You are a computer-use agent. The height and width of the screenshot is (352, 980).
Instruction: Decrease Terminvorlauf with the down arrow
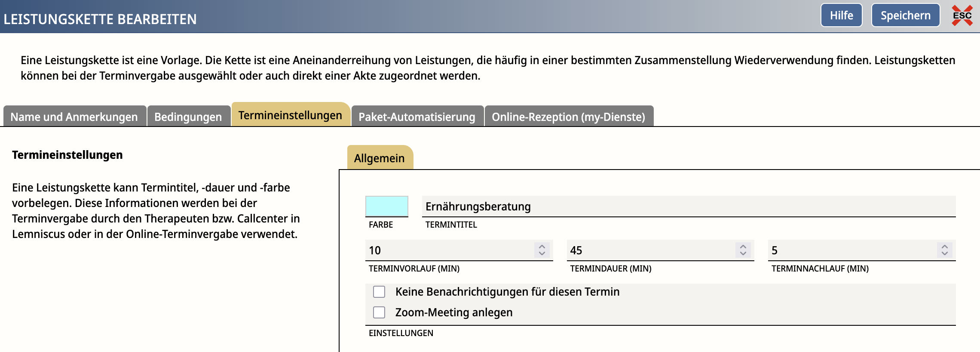(542, 253)
